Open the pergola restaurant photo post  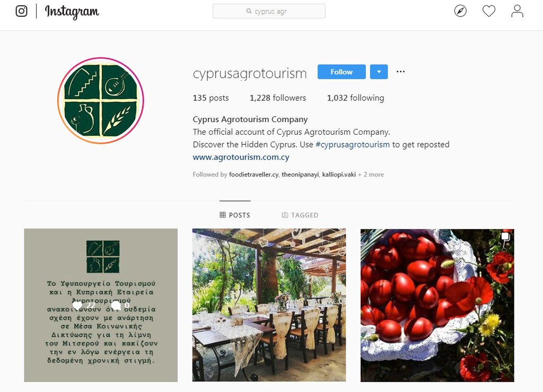269,305
